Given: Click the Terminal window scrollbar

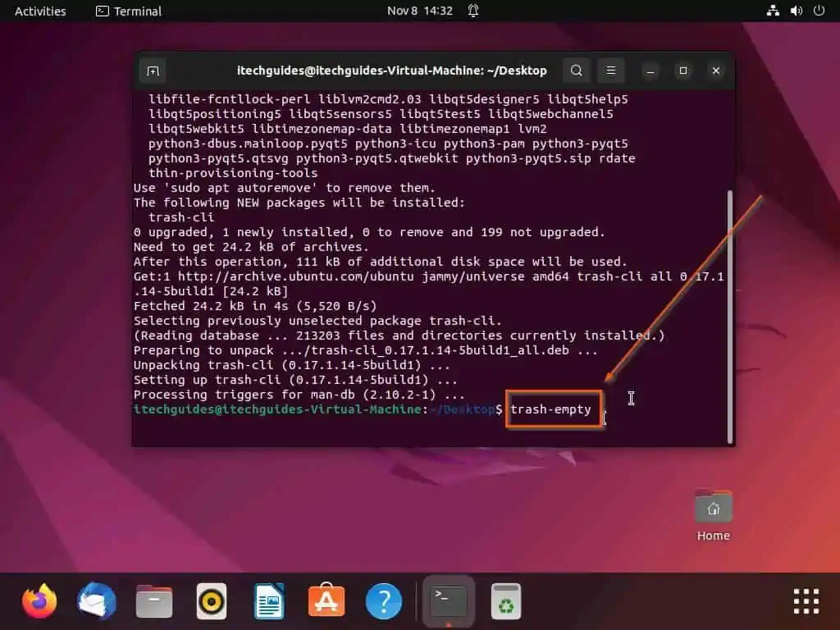Looking at the screenshot, I should 729,316.
